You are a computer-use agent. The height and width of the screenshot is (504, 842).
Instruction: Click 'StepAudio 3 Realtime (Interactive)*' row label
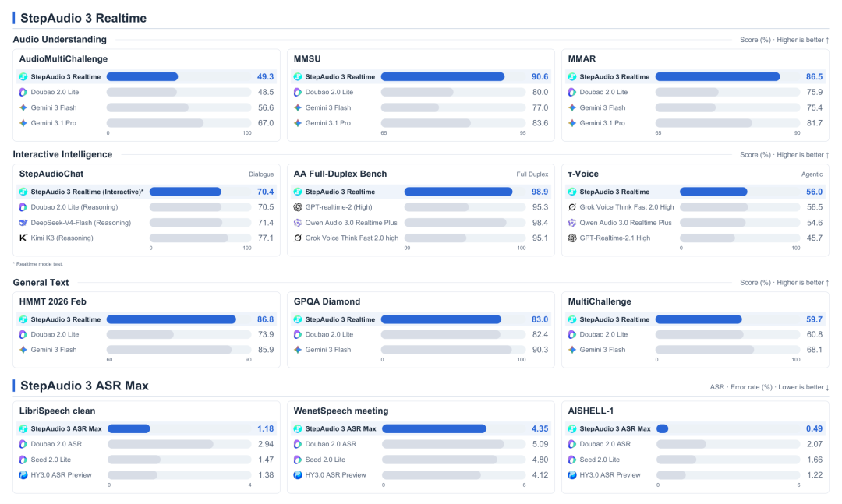[87, 192]
